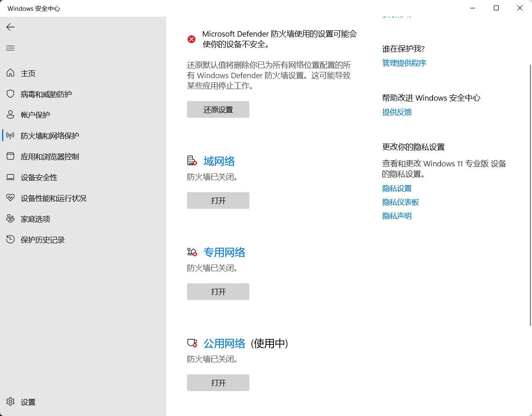Viewport: 532px width, 416px height.
Task: Open 设置 at the sidebar bottom
Action: 28,402
